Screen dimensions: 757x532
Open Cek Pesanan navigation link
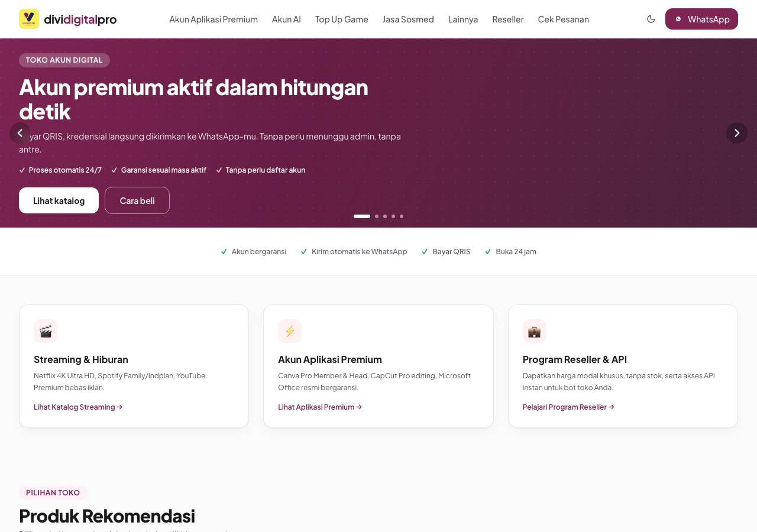coord(564,19)
